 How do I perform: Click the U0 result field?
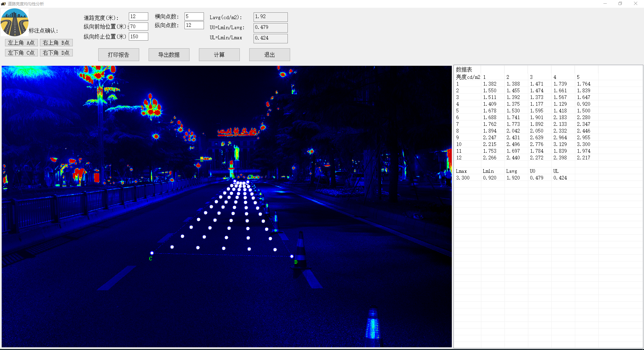pos(270,28)
